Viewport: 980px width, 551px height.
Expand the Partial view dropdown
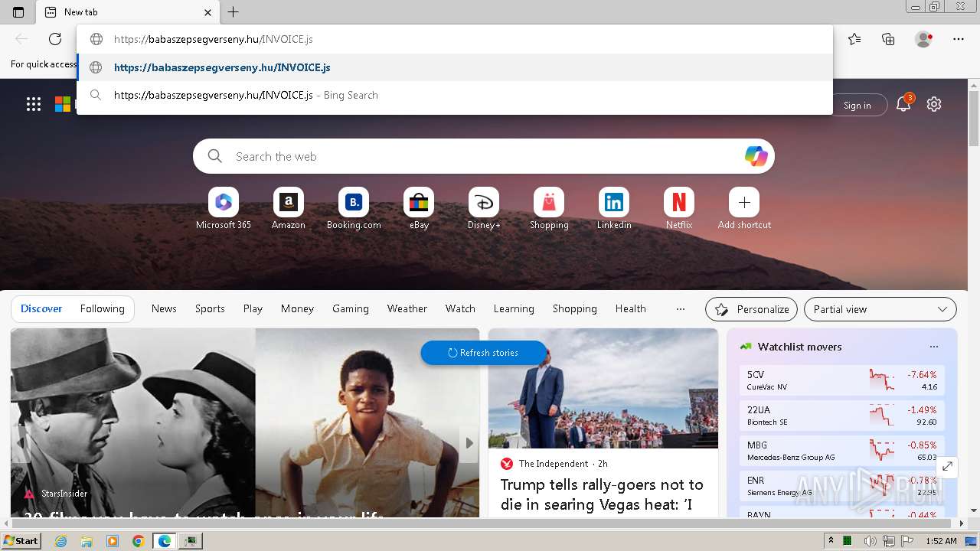[880, 309]
